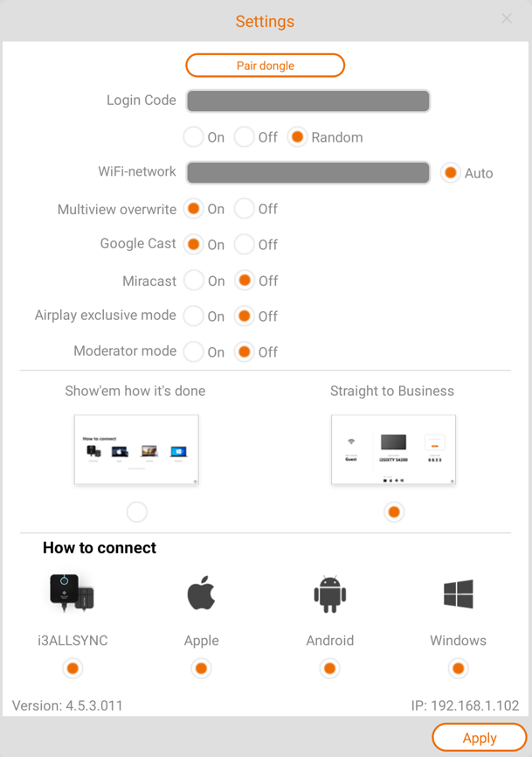This screenshot has height=757, width=532.
Task: Toggle the radio button under Android
Action: coord(329,669)
